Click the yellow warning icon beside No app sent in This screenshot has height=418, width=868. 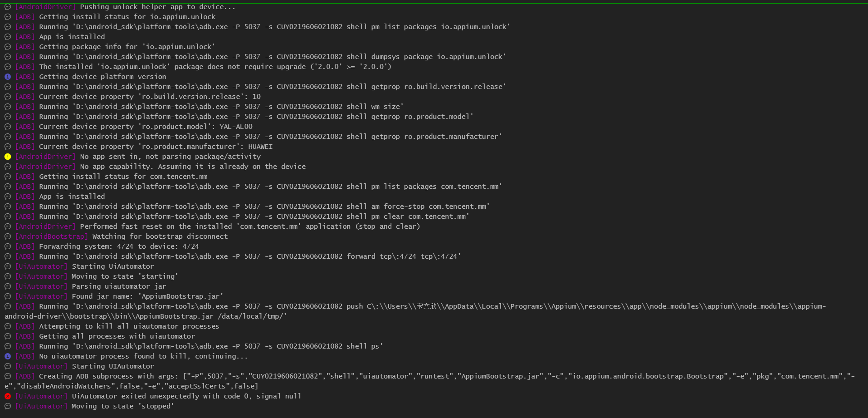click(8, 157)
